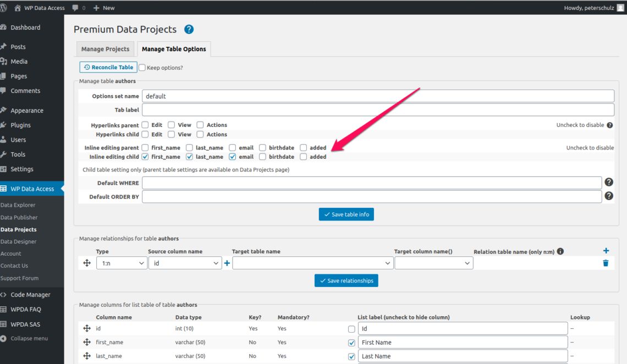Click the Reconcile Table button
Viewport: 627px width, 364px height.
click(x=108, y=67)
